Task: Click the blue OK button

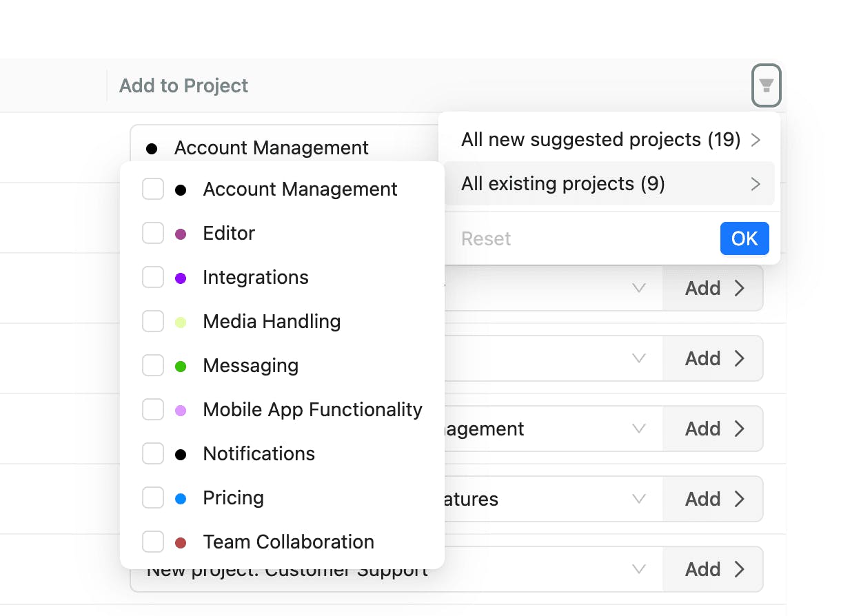Action: 744,239
